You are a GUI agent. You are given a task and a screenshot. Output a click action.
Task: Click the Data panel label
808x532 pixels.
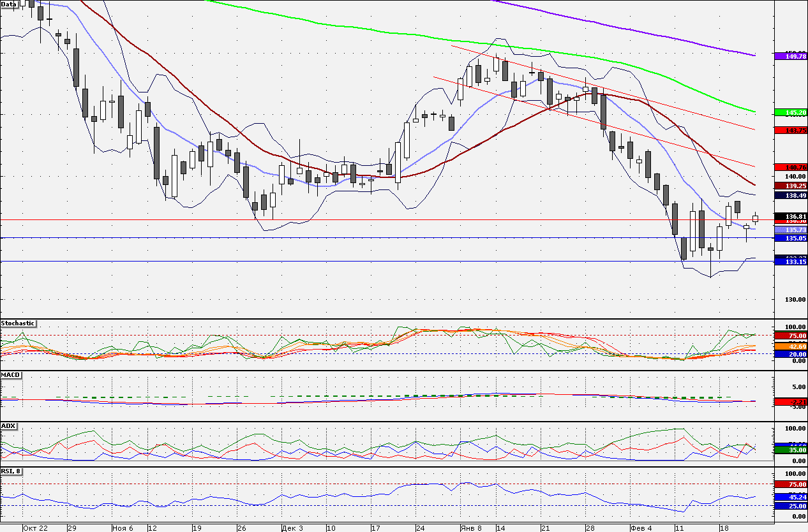[9, 4]
